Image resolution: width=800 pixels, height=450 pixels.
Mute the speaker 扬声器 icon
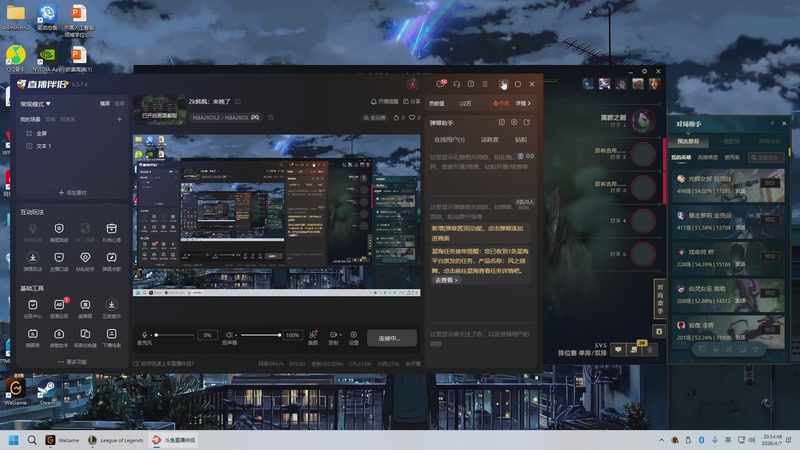229,335
